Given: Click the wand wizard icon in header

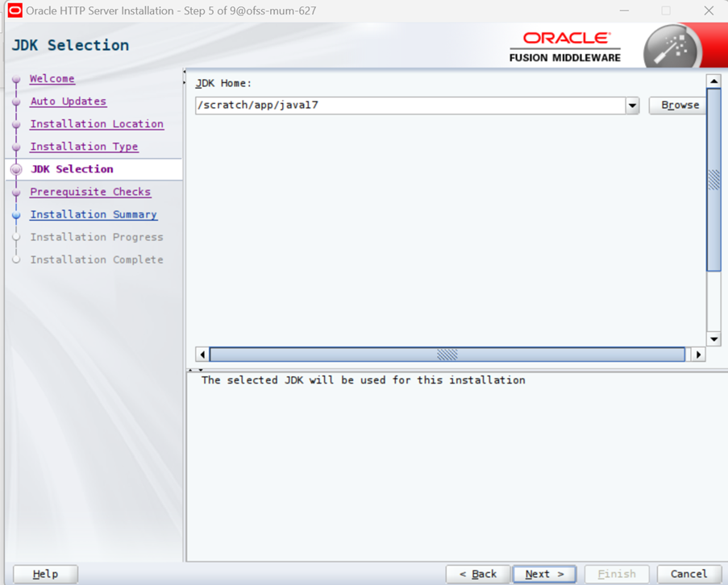Looking at the screenshot, I should pos(671,48).
